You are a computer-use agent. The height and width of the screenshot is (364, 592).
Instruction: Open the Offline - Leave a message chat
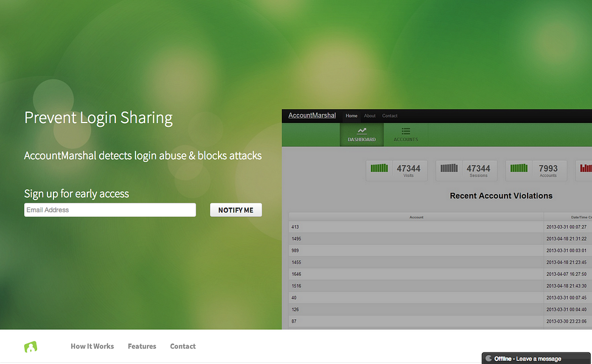[x=536, y=359]
